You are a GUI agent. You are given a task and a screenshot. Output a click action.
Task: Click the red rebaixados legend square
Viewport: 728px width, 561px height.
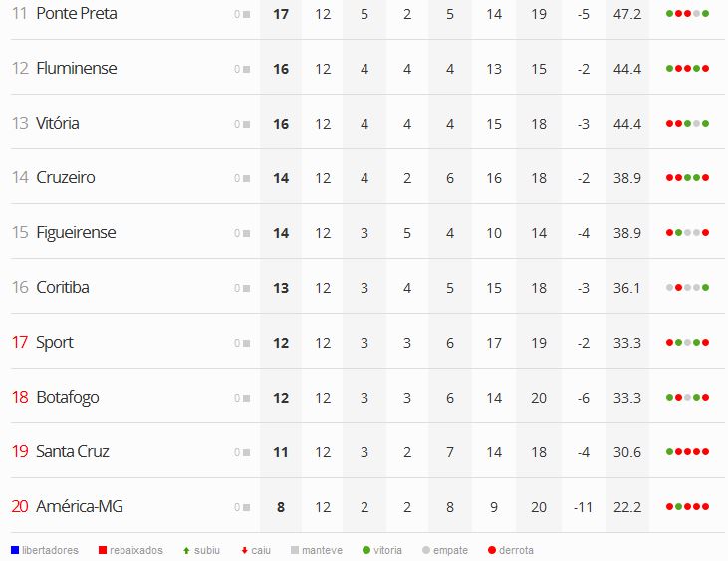(103, 550)
